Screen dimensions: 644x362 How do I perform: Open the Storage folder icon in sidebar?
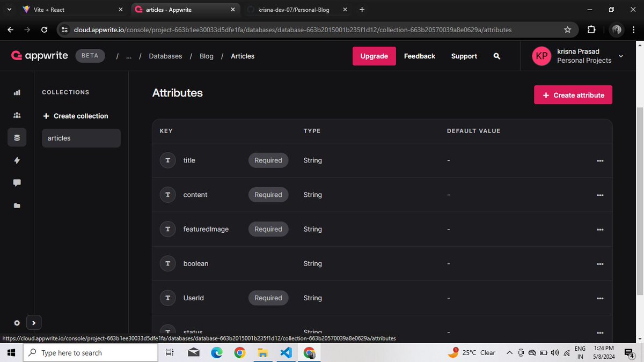point(17,205)
